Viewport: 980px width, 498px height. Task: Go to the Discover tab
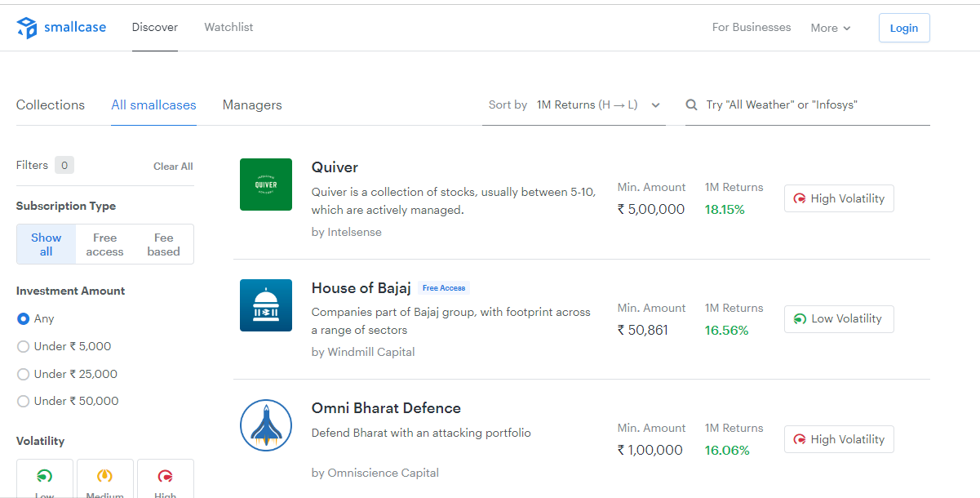point(155,27)
